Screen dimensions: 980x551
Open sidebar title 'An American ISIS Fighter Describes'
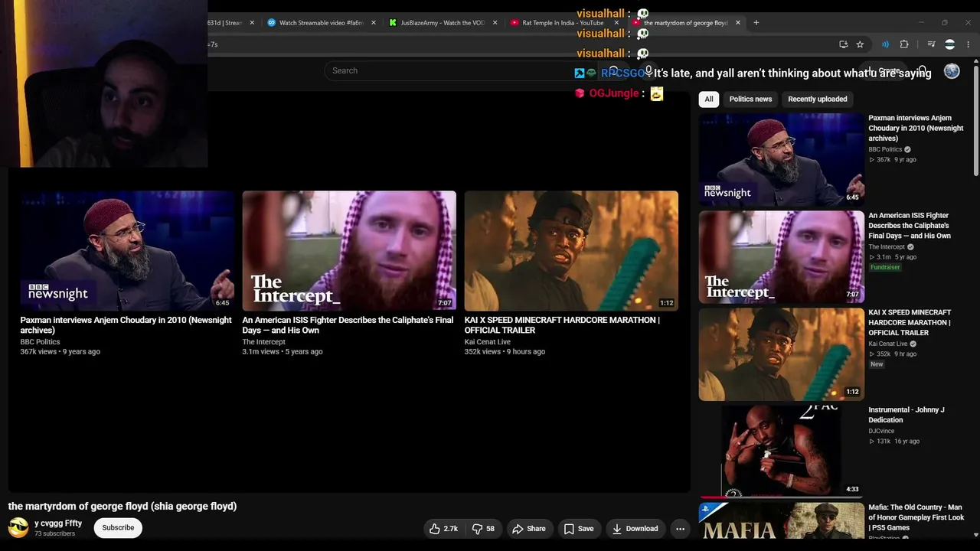coord(910,226)
